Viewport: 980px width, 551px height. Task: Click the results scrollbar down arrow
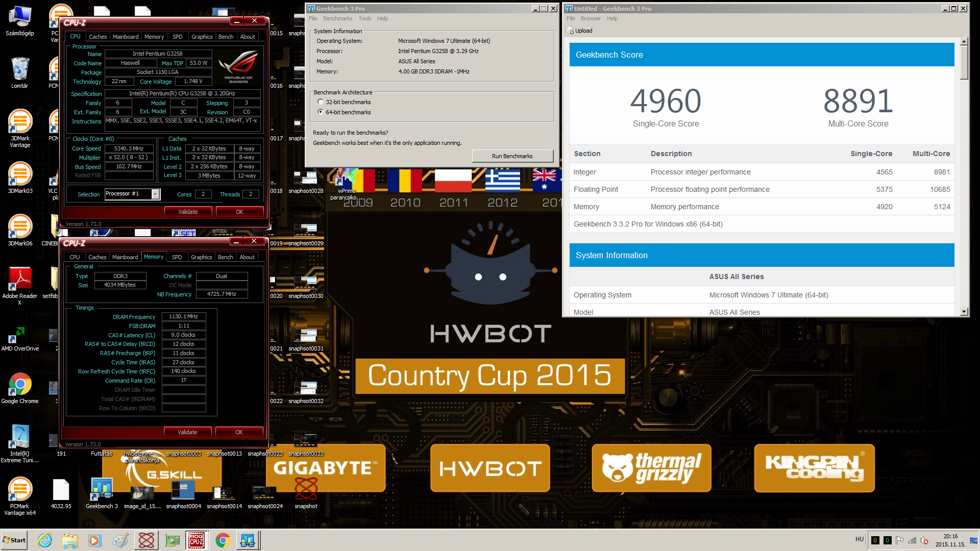964,312
